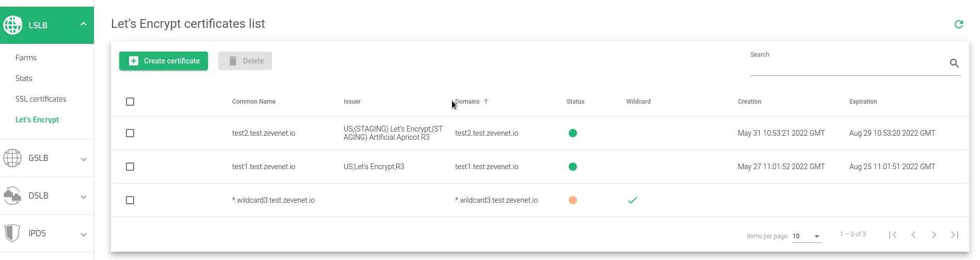Click the Create certificate button
The width and height of the screenshot is (980, 260).
164,61
